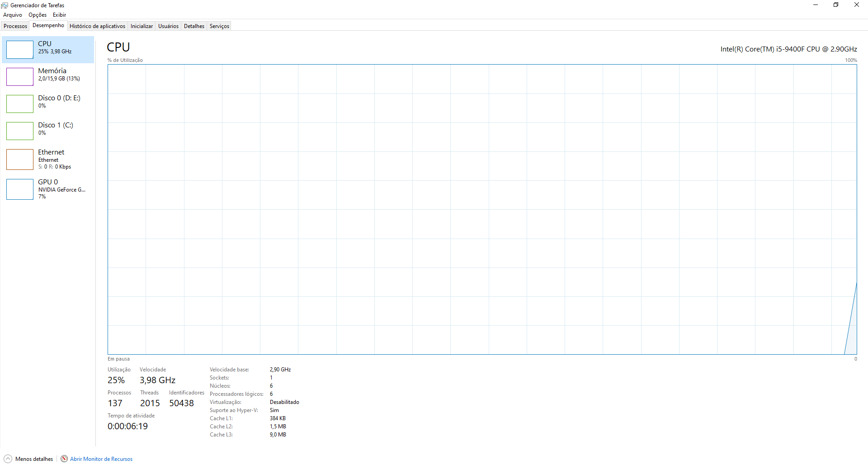Click the Resource Monitor icon
This screenshot has height=469, width=868.
pos(64,459)
